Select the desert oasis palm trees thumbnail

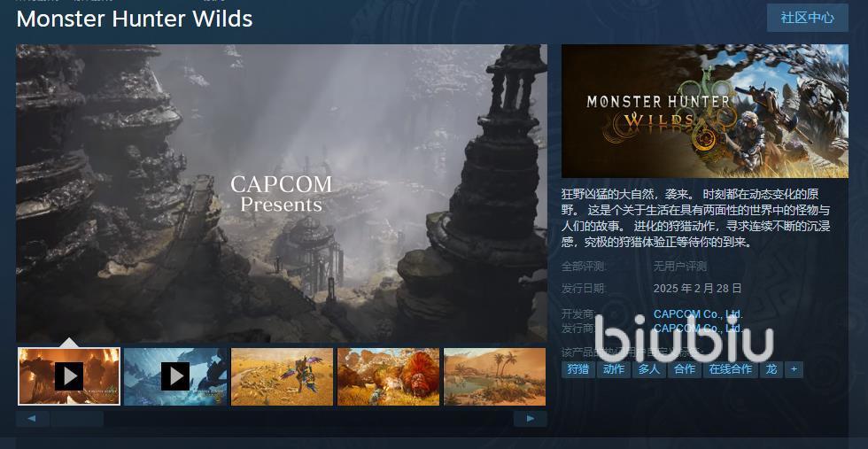(x=495, y=376)
